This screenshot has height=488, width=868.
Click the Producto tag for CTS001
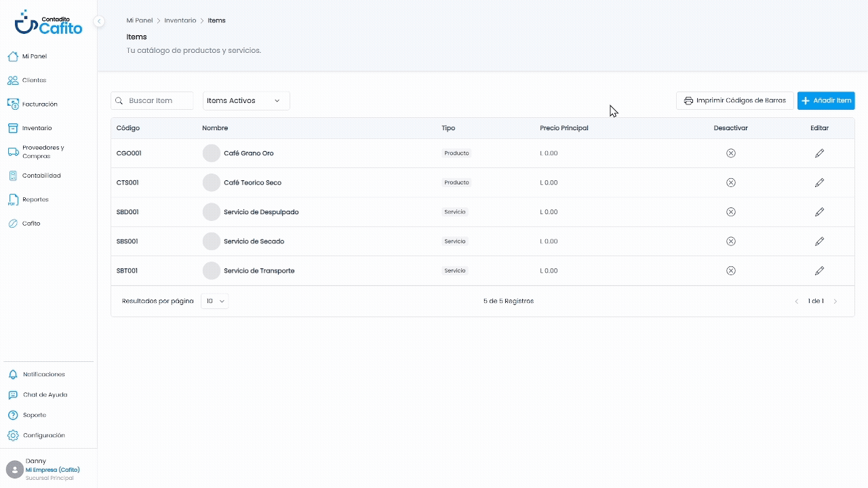pyautogui.click(x=456, y=182)
